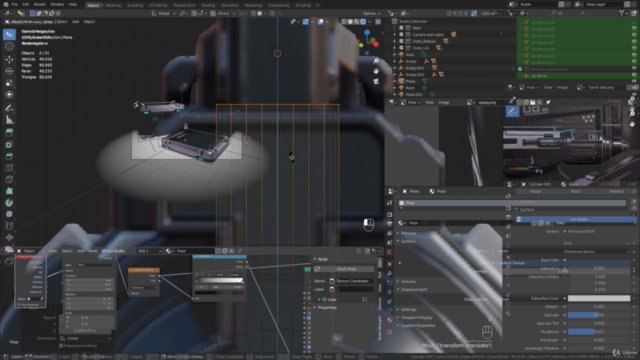Open the File menu
Screen dimensions: 640x360
coord(15,4)
